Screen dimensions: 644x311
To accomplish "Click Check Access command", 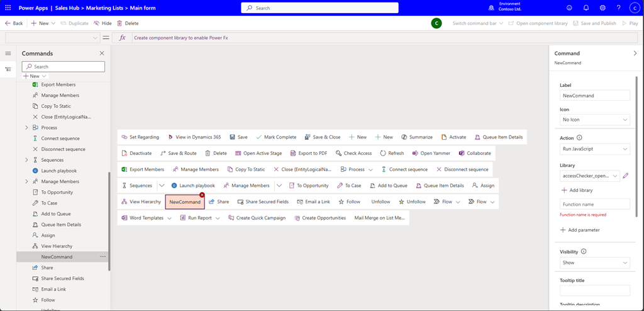I will 353,153.
